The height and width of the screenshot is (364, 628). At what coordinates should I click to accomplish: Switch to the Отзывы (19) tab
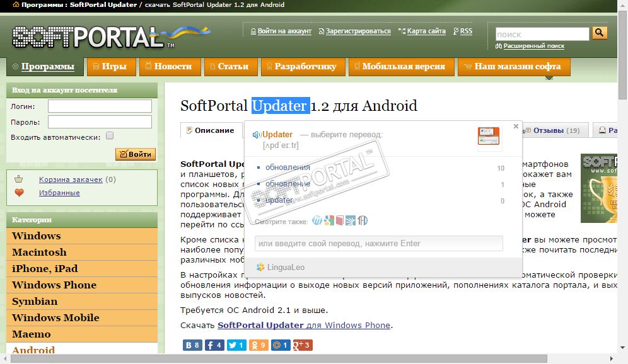point(555,130)
